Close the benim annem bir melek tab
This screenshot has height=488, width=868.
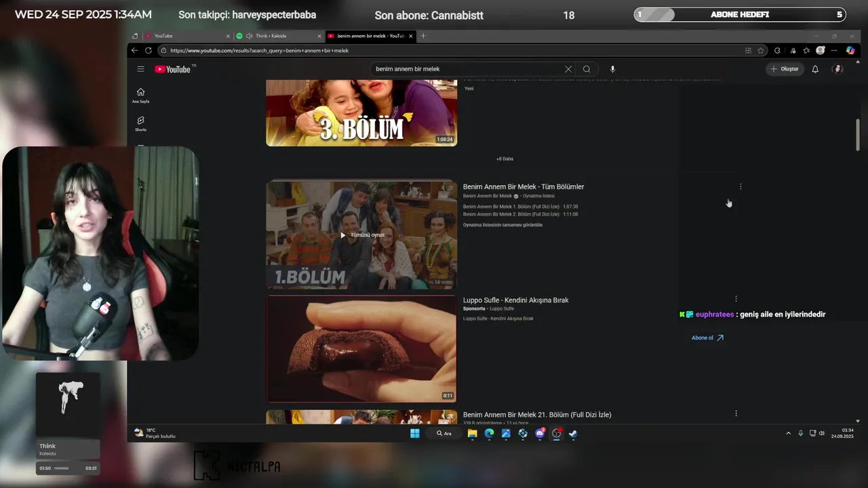pyautogui.click(x=410, y=36)
